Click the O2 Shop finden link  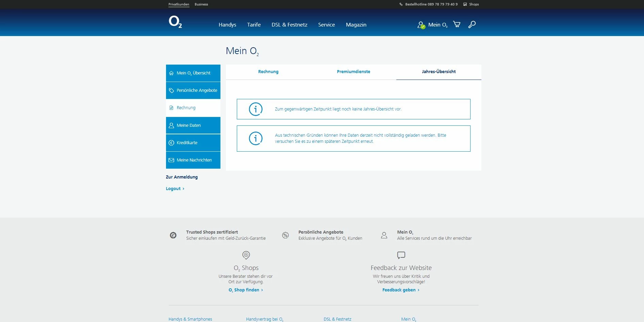246,290
